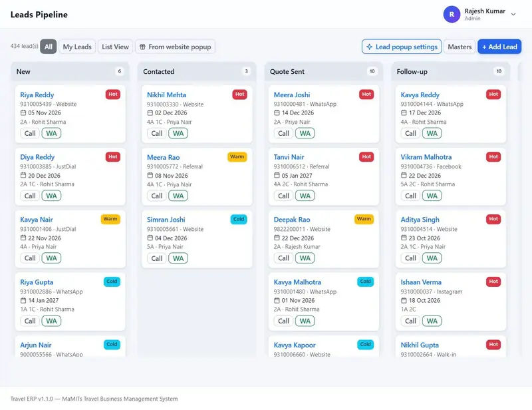Open Arjun Nair lead link
The height and width of the screenshot is (410, 532).
[36, 345]
